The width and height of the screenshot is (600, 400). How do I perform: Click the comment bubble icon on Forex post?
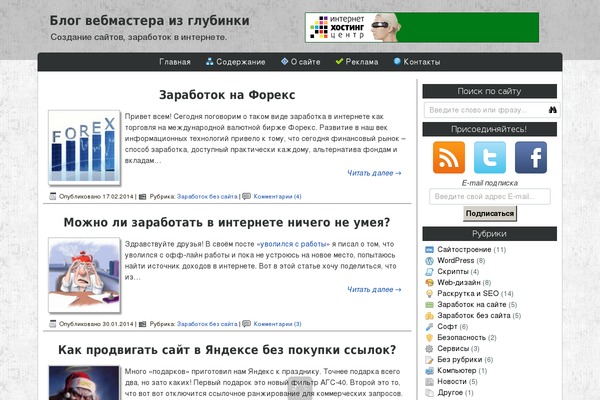coord(246,196)
